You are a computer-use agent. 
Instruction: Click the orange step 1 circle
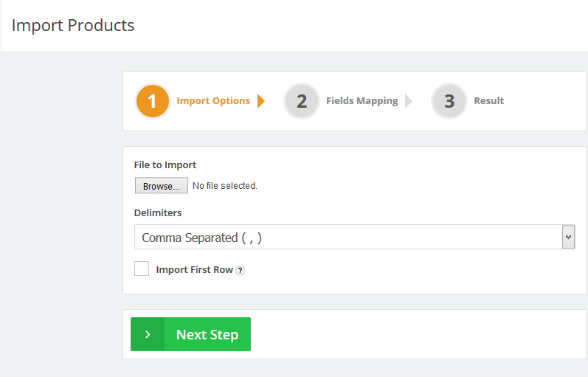click(x=153, y=101)
